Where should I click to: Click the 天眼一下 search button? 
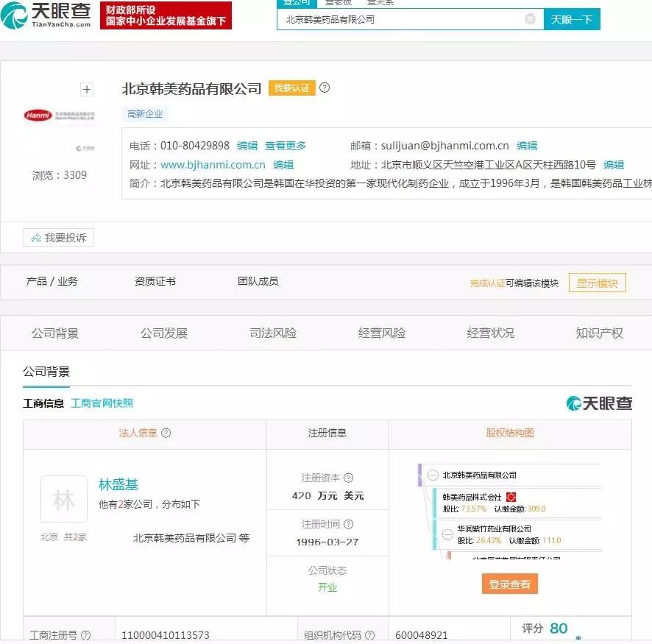point(572,19)
